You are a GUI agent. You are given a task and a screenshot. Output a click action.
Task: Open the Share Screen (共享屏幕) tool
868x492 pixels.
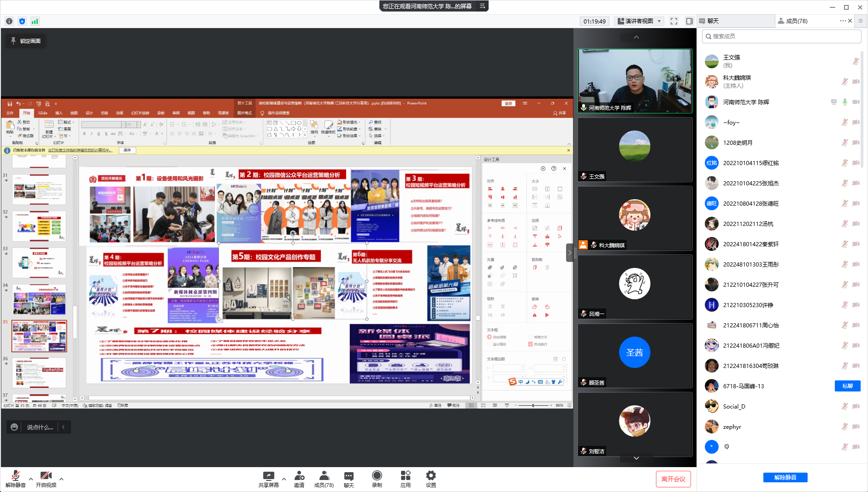[x=268, y=479]
